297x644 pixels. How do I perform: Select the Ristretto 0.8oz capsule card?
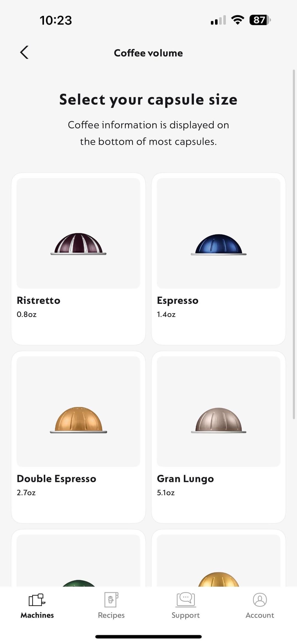(x=78, y=259)
